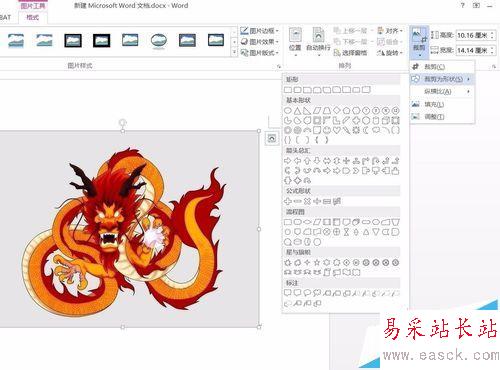Pick the up arrow shape

pos(307,161)
